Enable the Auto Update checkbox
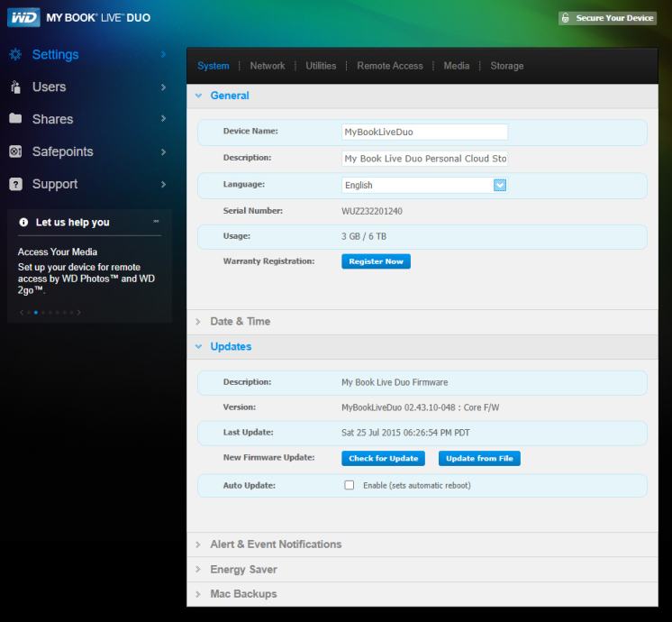672x622 pixels. tap(350, 485)
